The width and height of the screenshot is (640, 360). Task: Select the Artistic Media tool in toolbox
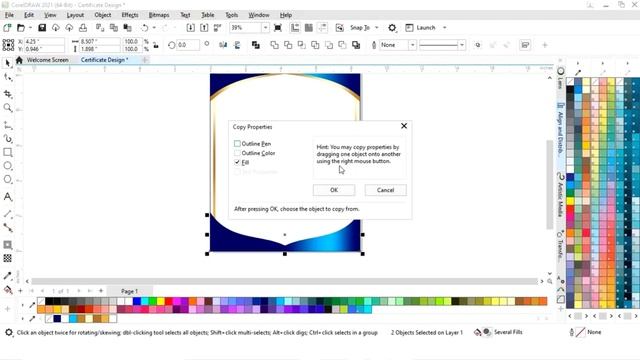[7, 139]
